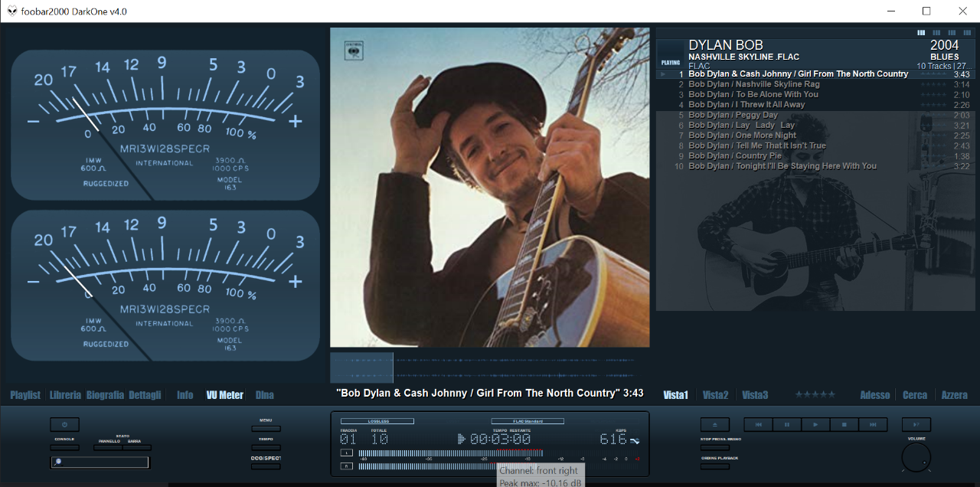Click the DYLAN BOB album group header
This screenshot has height=487, width=980.
click(x=815, y=54)
